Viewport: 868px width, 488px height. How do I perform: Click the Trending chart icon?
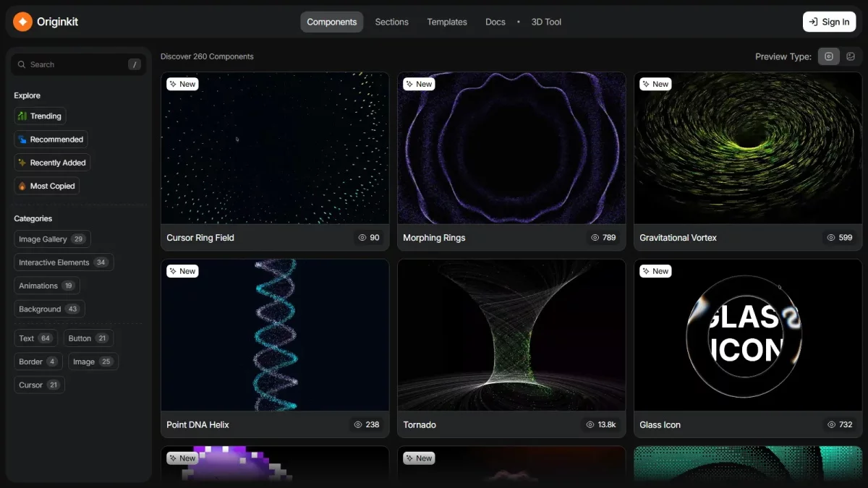pos(23,116)
